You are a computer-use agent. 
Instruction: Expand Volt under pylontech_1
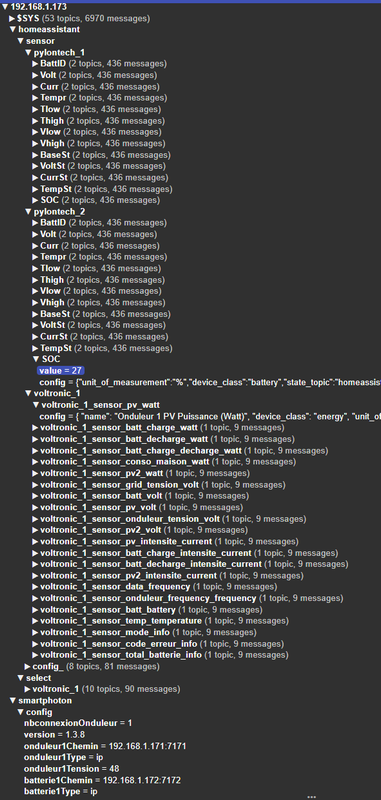tap(35, 75)
